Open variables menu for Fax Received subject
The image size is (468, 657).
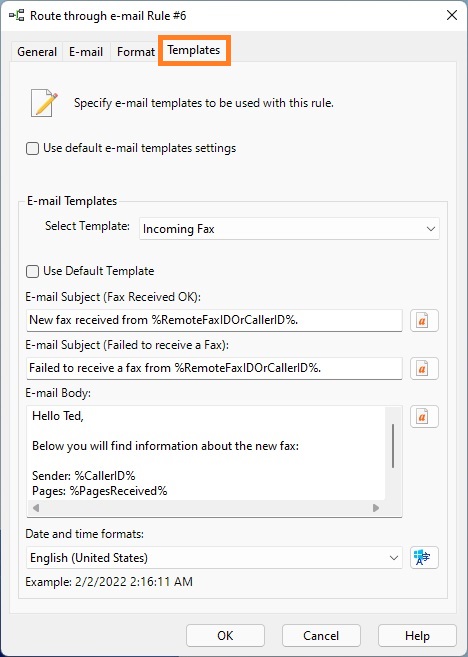point(424,321)
